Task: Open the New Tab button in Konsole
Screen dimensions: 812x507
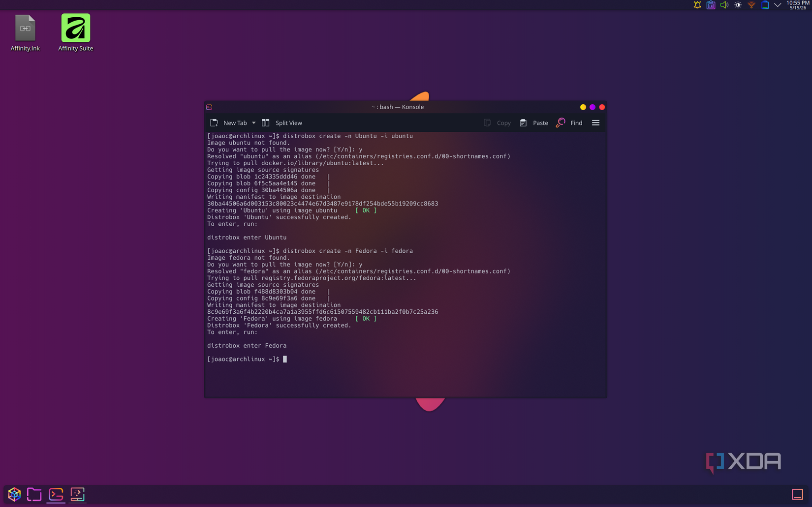Action: (x=229, y=123)
